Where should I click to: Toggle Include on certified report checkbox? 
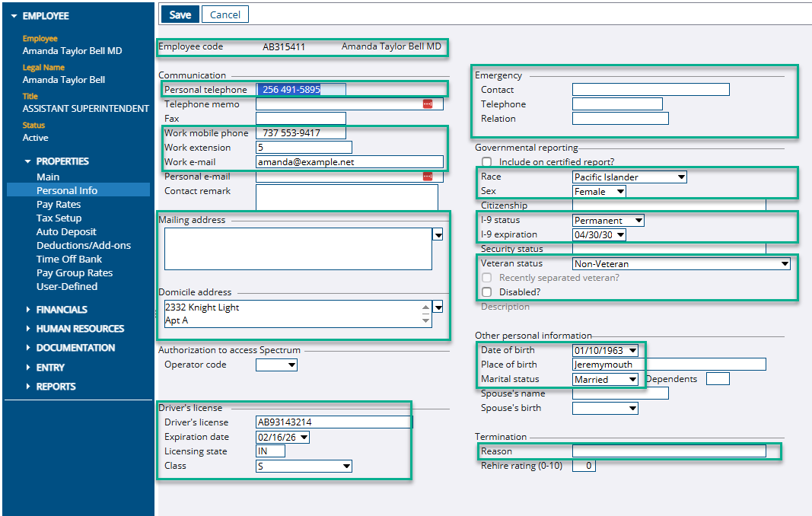pos(487,161)
